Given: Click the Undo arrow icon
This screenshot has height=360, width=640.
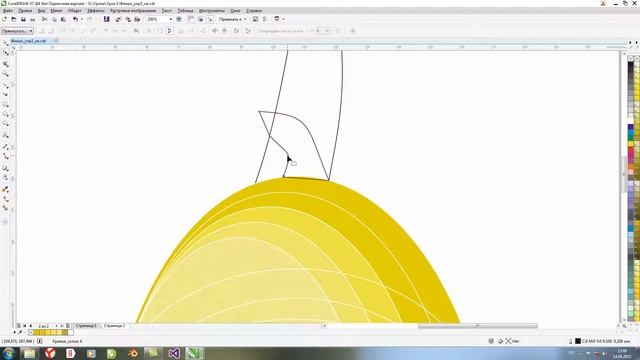Looking at the screenshot, I should tap(75, 19).
